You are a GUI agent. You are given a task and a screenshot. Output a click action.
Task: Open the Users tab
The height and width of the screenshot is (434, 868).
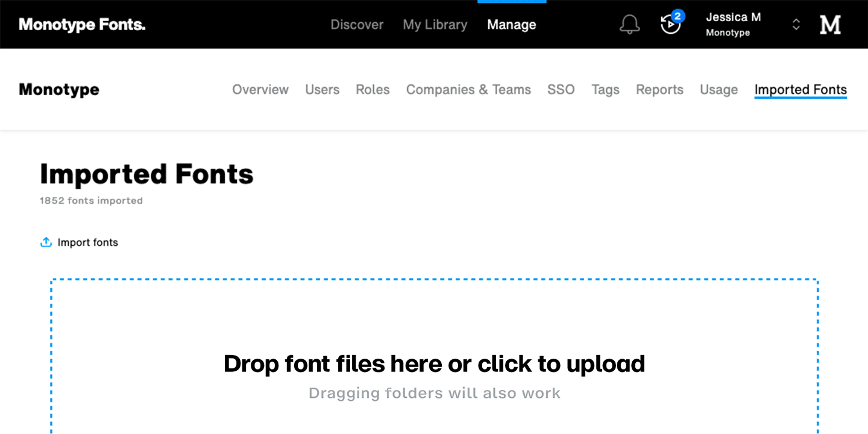click(322, 90)
